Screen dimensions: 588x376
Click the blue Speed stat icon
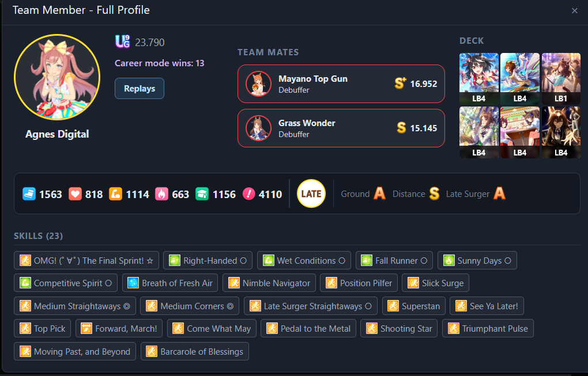(x=29, y=194)
